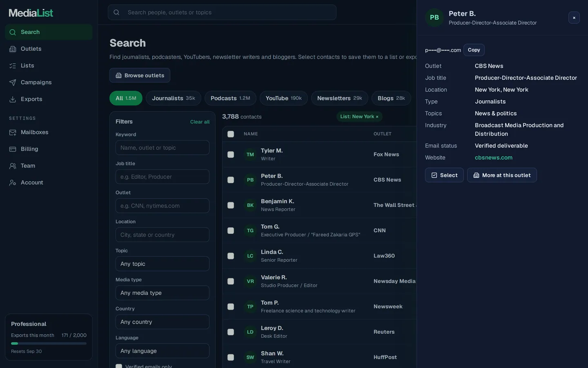Open the Team people icon

tap(13, 166)
